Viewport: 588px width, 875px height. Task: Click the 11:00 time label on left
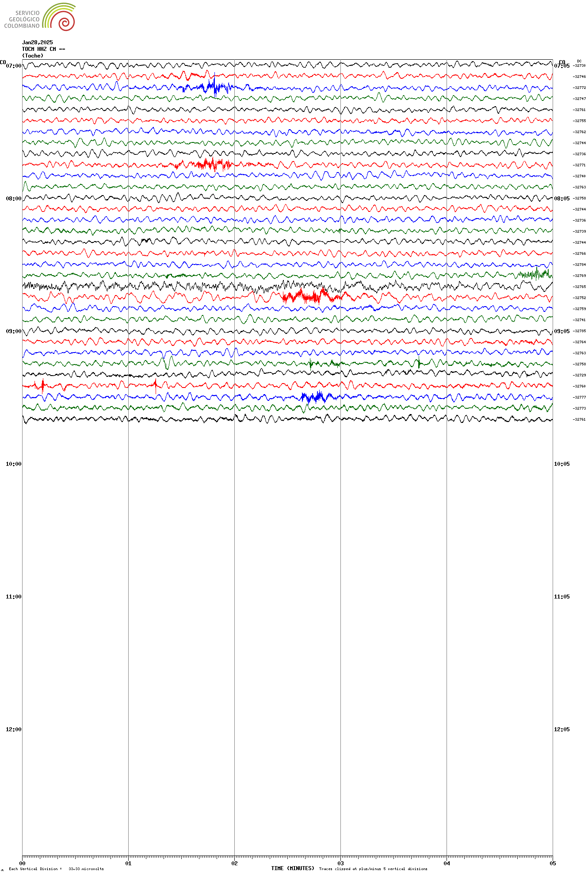[14, 597]
